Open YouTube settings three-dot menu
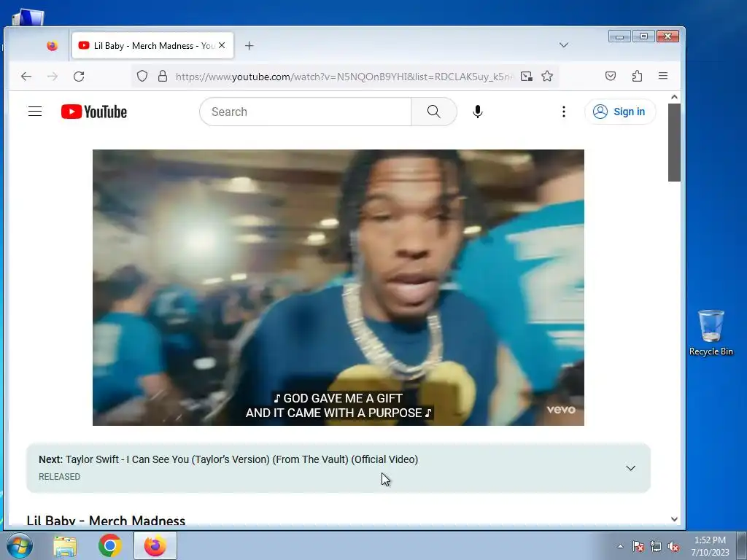Image resolution: width=747 pixels, height=560 pixels. (564, 112)
